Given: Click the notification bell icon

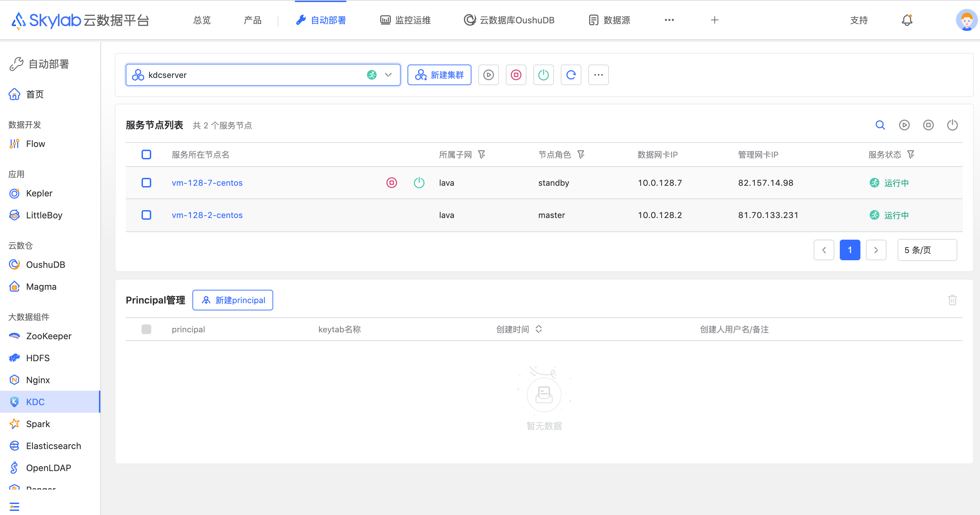Looking at the screenshot, I should [907, 20].
